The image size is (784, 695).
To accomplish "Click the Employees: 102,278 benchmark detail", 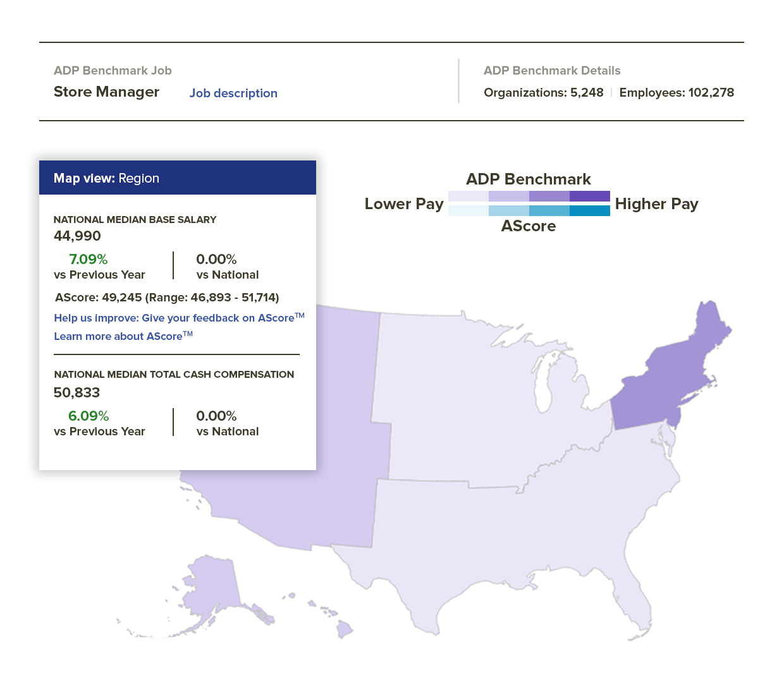I will 677,92.
